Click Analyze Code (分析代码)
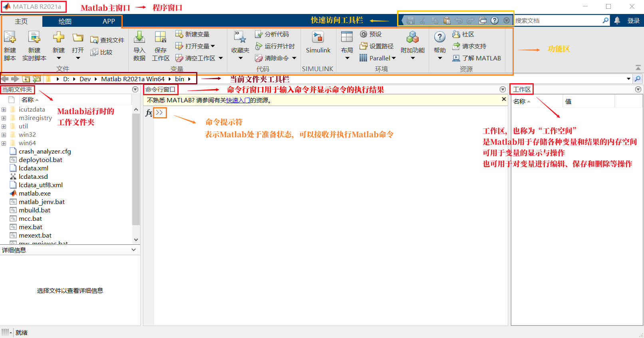Image resolution: width=644 pixels, height=338 pixels. (272, 34)
